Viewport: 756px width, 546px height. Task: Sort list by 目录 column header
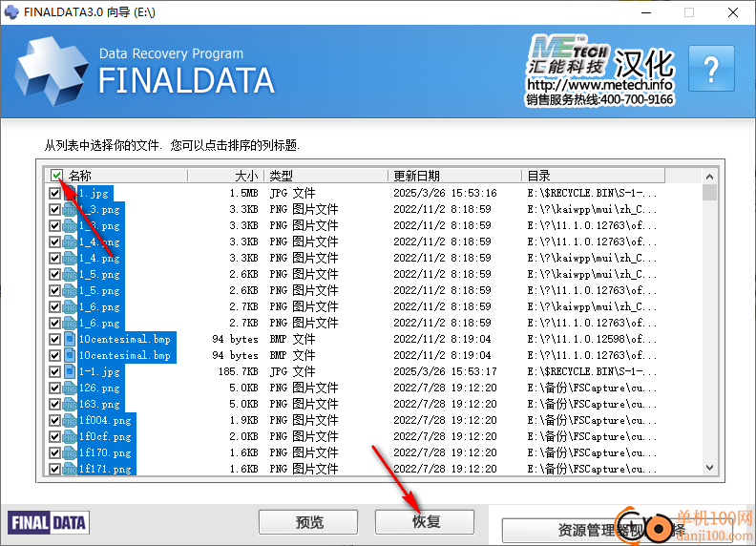point(593,176)
